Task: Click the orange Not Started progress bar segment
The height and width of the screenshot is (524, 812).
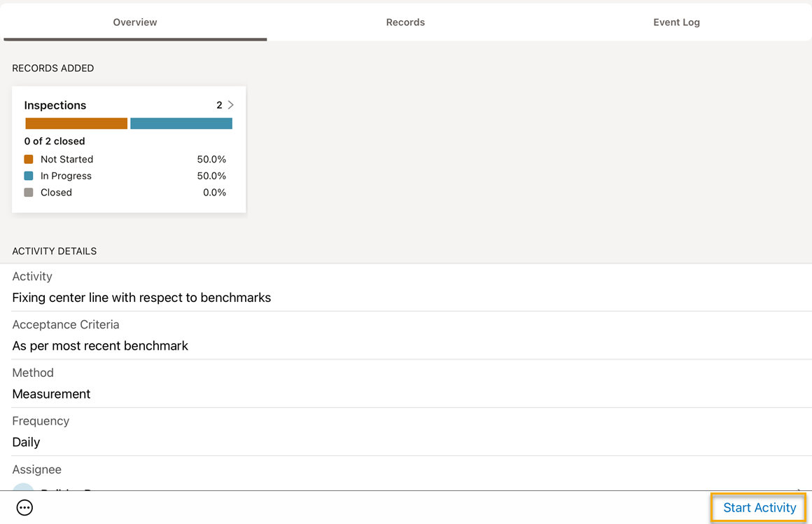Action: [x=76, y=123]
